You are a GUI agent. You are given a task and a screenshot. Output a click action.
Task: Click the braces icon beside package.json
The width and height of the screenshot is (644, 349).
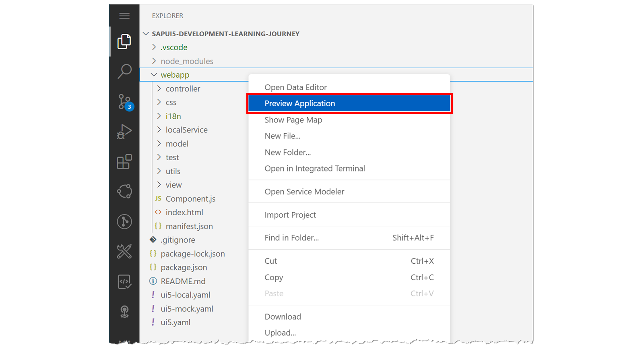point(153,267)
